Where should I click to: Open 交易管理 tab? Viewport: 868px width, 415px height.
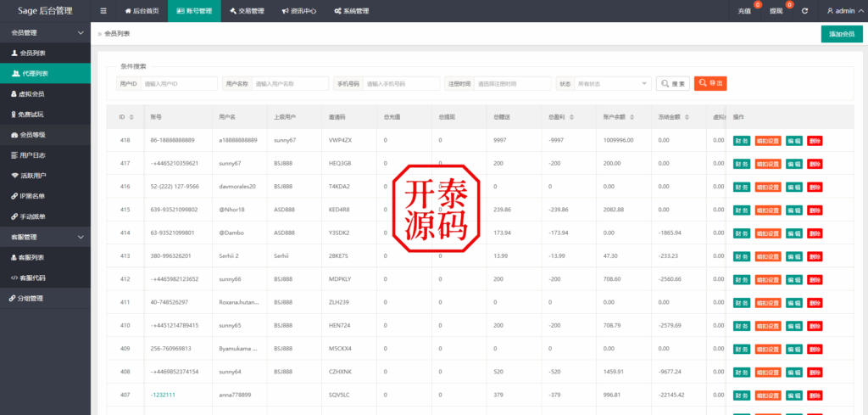[x=247, y=10]
